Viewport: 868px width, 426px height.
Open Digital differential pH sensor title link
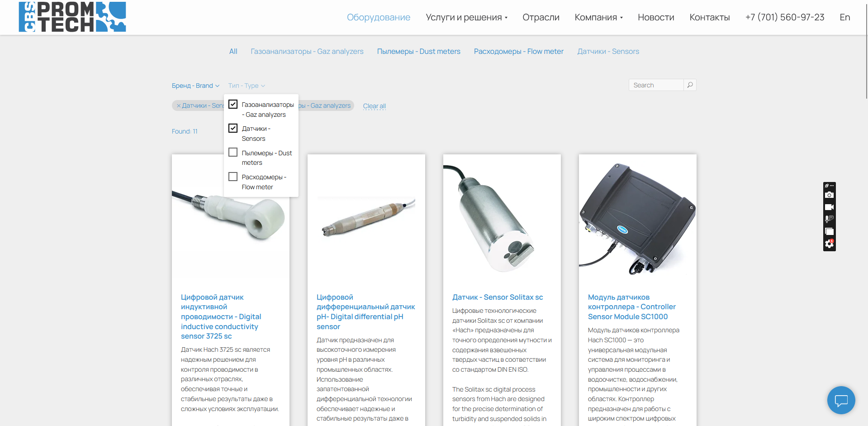[x=365, y=312]
